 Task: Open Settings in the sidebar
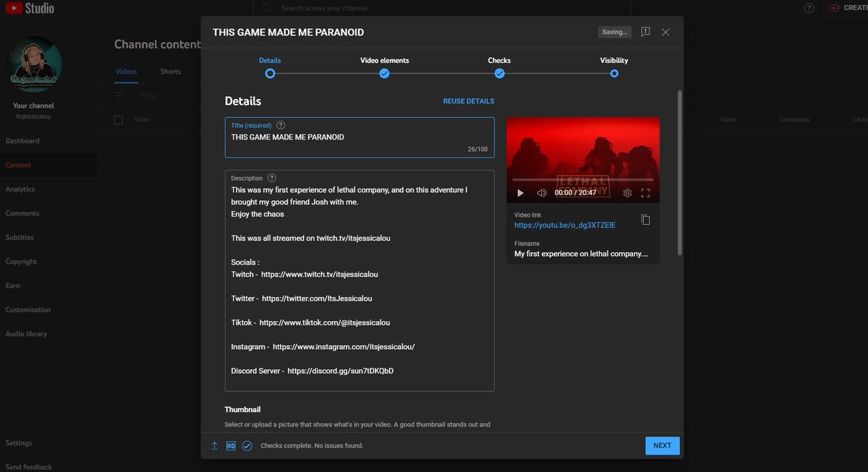tap(18, 443)
